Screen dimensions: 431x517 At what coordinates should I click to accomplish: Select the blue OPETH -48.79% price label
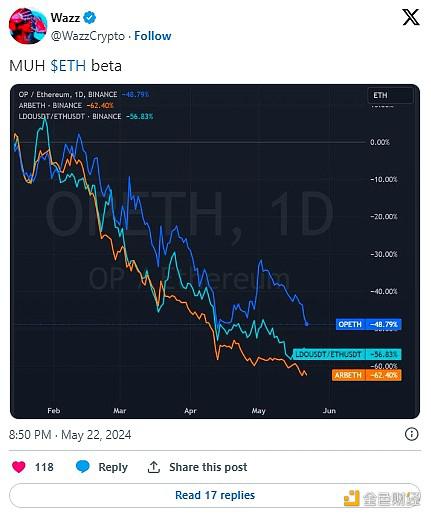click(368, 324)
